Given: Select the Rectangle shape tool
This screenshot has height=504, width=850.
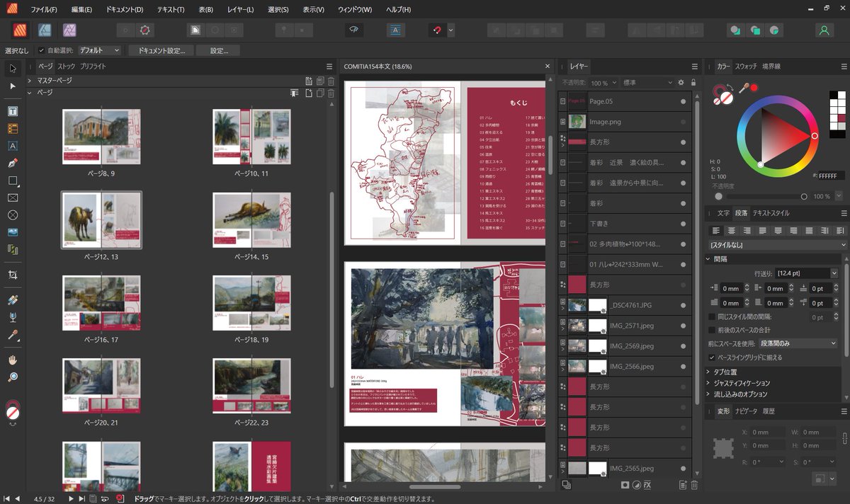Looking at the screenshot, I should pyautogui.click(x=13, y=181).
